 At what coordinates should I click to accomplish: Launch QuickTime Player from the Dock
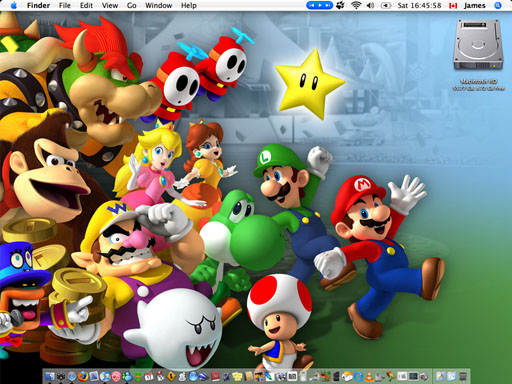(358, 376)
